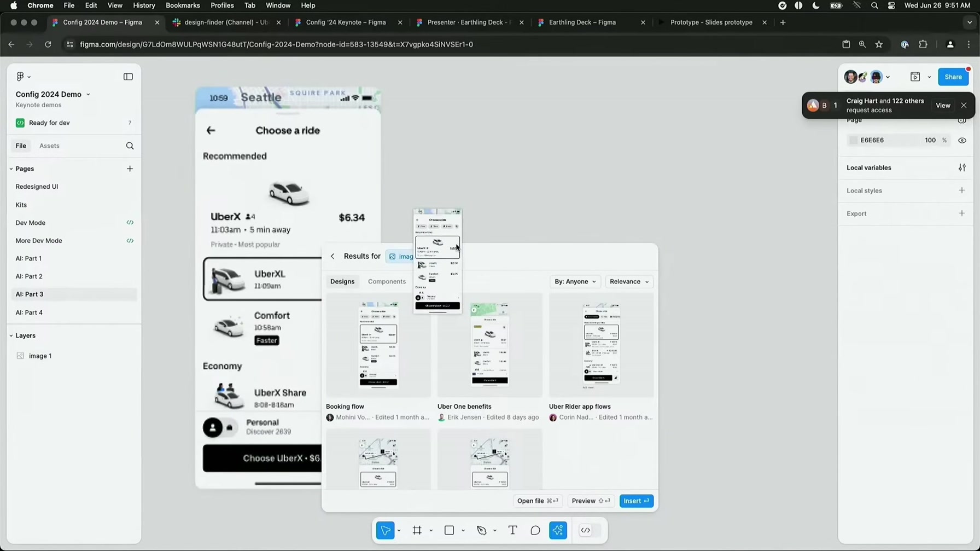Select Uber One benefits thumbnail
Screen dimensions: 980x551
click(489, 345)
